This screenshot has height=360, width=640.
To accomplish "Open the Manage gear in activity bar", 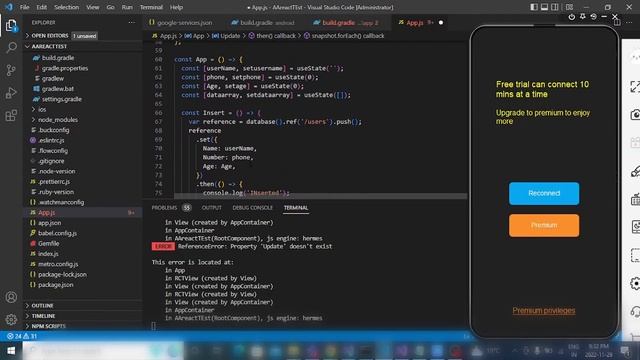I will click(11, 319).
